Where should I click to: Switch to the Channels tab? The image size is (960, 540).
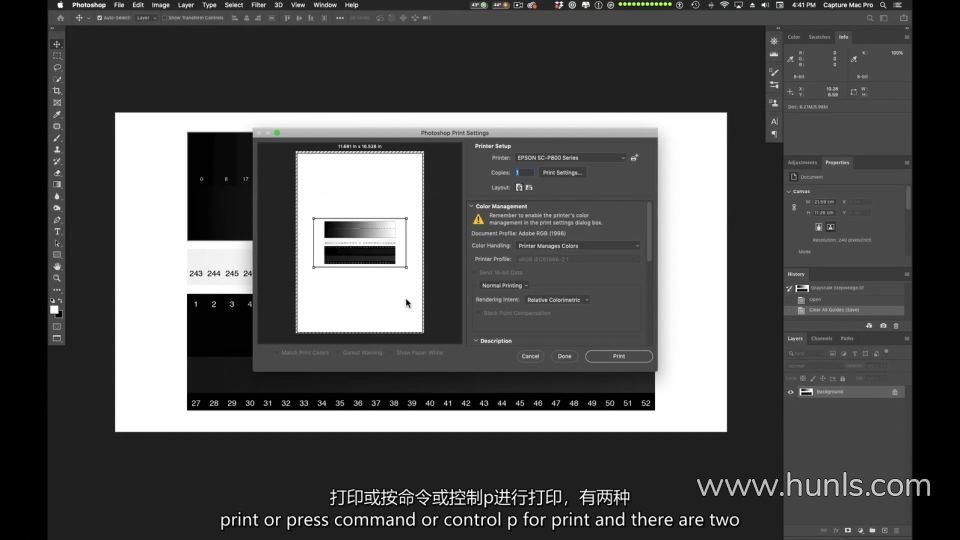[x=821, y=339]
